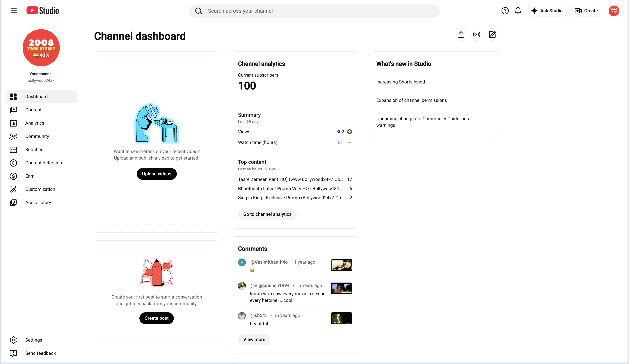
Task: Click the Audio library music icon
Action: (x=13, y=202)
